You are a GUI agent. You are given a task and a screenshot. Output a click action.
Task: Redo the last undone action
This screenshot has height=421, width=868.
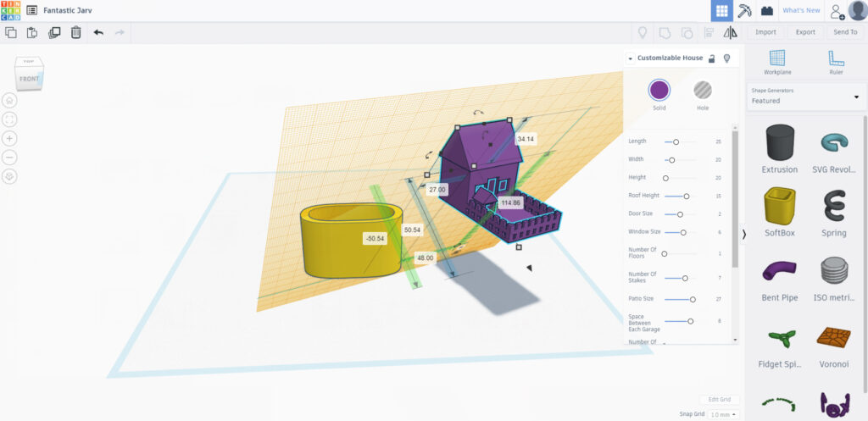[x=119, y=33]
